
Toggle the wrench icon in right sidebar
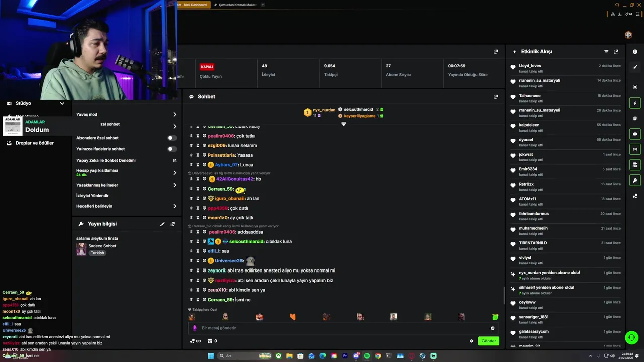click(x=635, y=180)
